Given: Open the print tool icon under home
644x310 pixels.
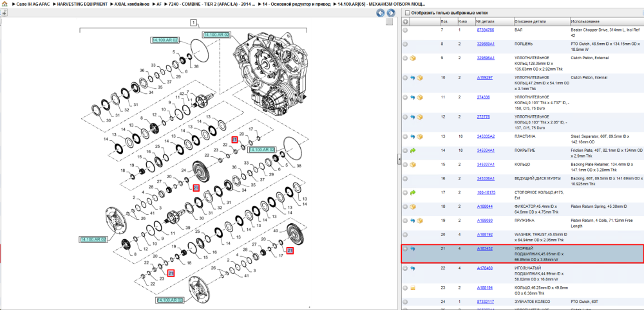Looking at the screenshot, I should pos(4,13).
